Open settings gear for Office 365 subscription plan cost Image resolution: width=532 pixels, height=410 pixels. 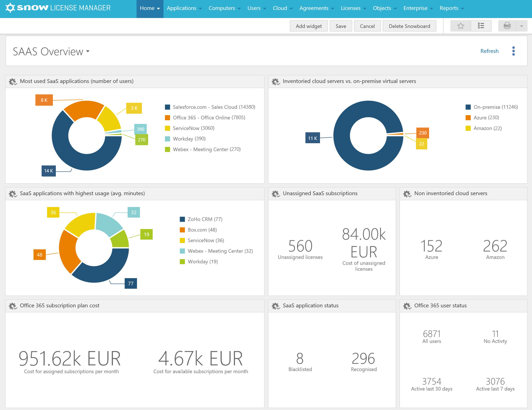13,306
